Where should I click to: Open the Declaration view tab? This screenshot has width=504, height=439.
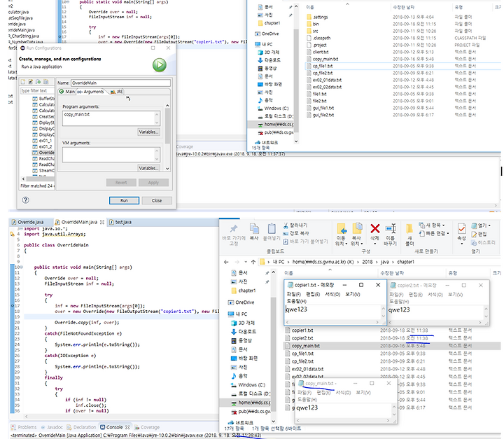81,427
